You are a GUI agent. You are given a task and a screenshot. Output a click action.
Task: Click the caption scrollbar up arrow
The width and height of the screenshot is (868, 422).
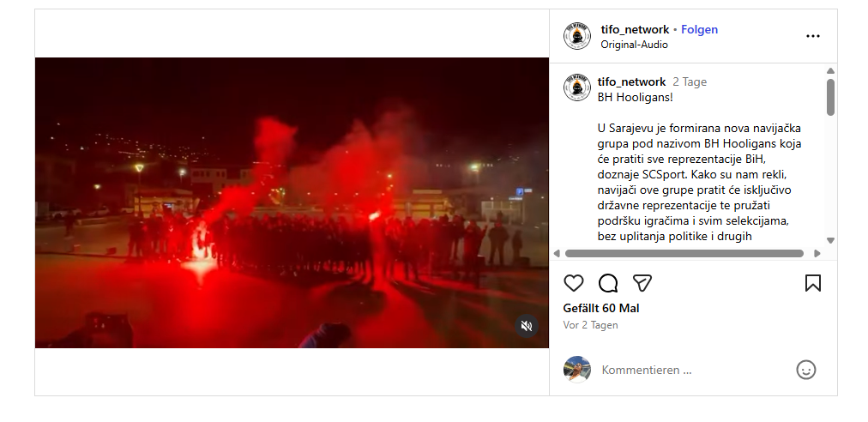(x=830, y=71)
